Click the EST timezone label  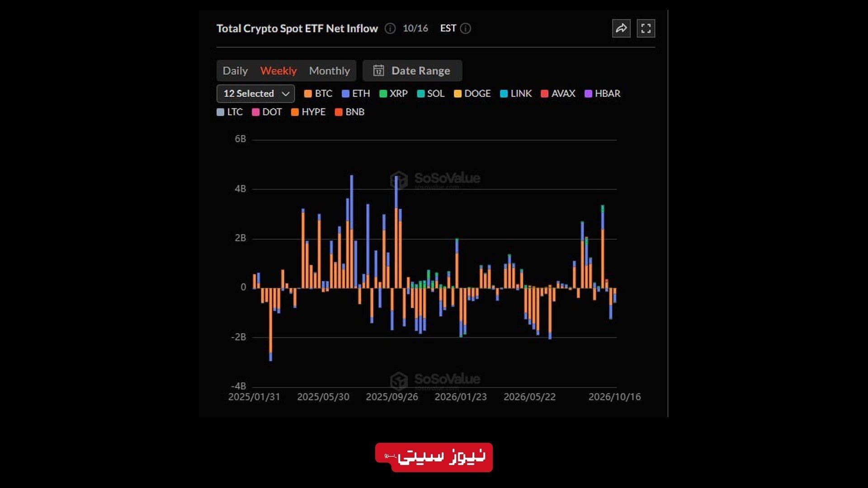pos(448,28)
